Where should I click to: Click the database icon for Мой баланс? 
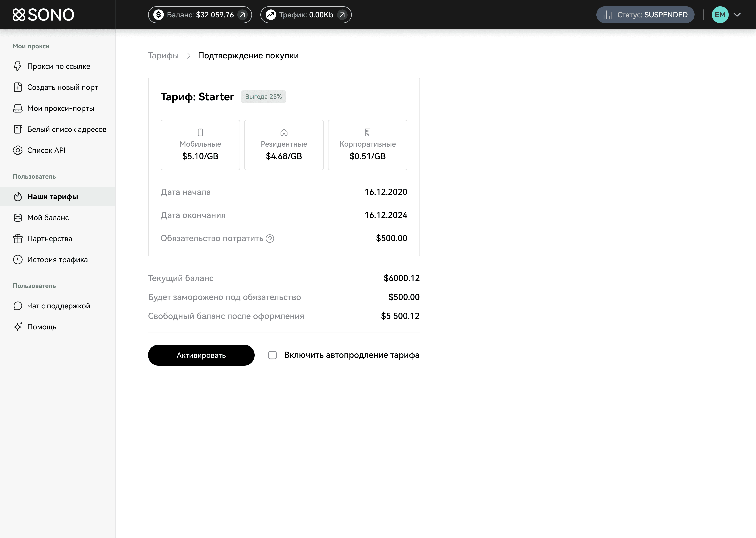[17, 218]
